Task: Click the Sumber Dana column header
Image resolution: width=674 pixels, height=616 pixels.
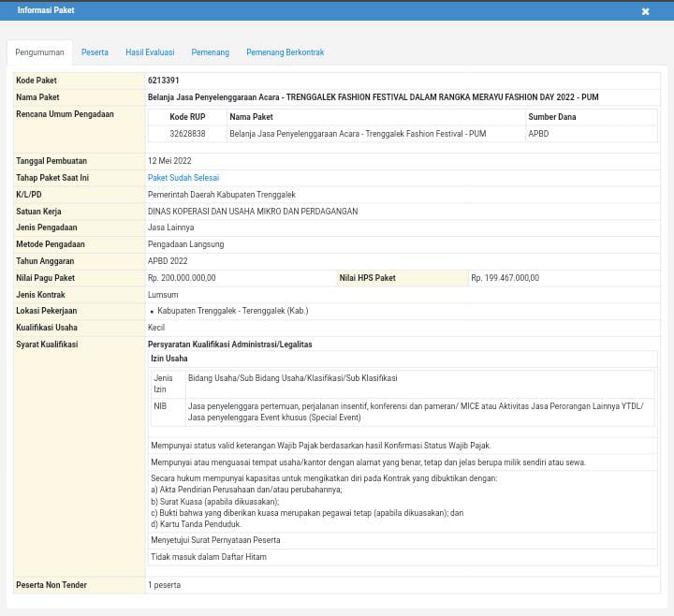Action: [x=552, y=117]
